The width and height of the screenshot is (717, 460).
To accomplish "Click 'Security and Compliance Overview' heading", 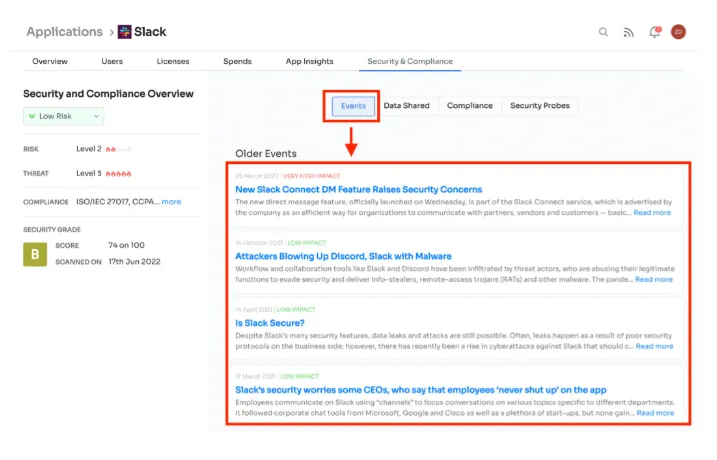I will tap(108, 94).
